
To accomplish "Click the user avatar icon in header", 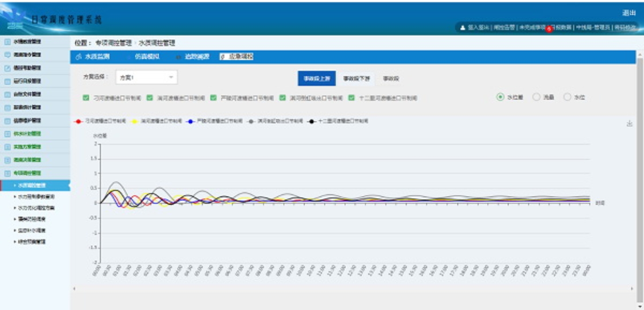I will (463, 27).
